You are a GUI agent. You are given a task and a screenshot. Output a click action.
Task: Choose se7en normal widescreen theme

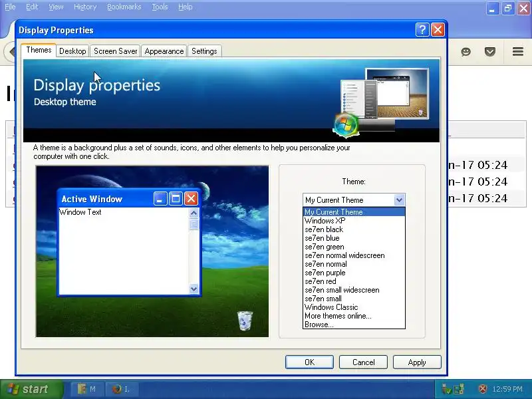pyautogui.click(x=354, y=255)
